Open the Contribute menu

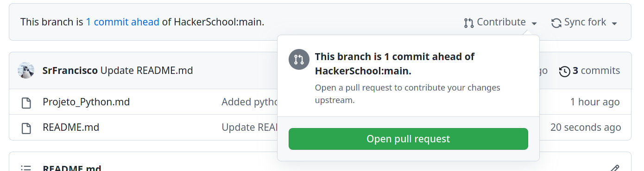(x=500, y=22)
